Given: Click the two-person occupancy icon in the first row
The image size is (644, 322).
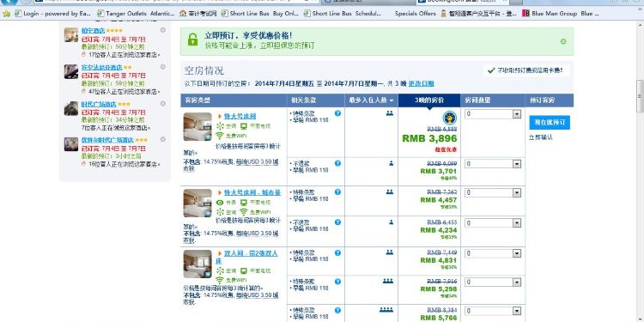Looking at the screenshot, I should (x=389, y=113).
